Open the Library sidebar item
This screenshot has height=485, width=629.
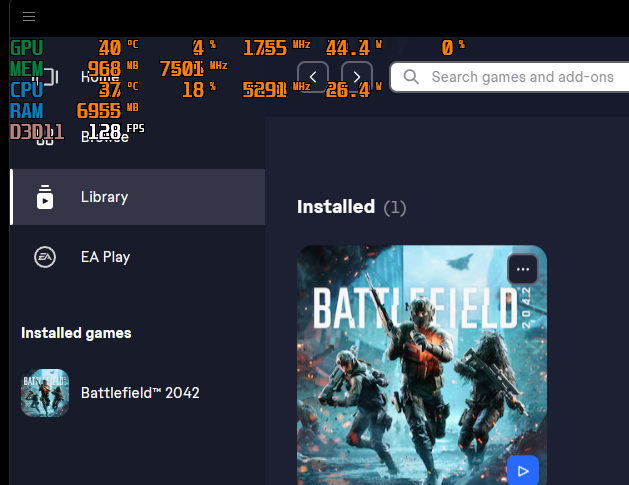pos(137,197)
